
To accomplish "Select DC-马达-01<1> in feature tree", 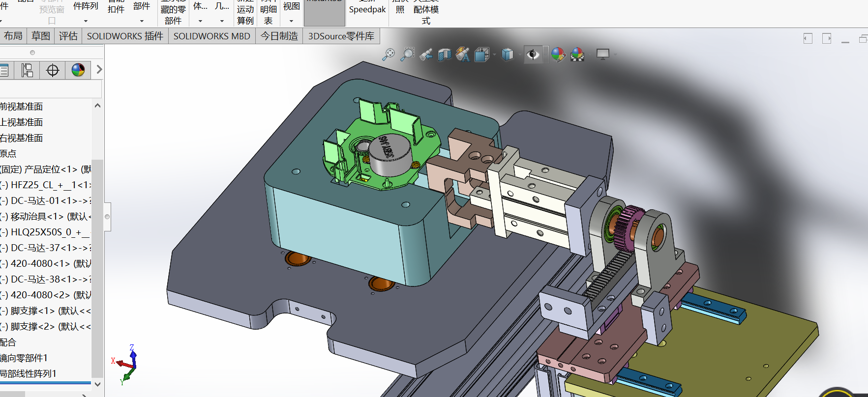I will [x=46, y=200].
